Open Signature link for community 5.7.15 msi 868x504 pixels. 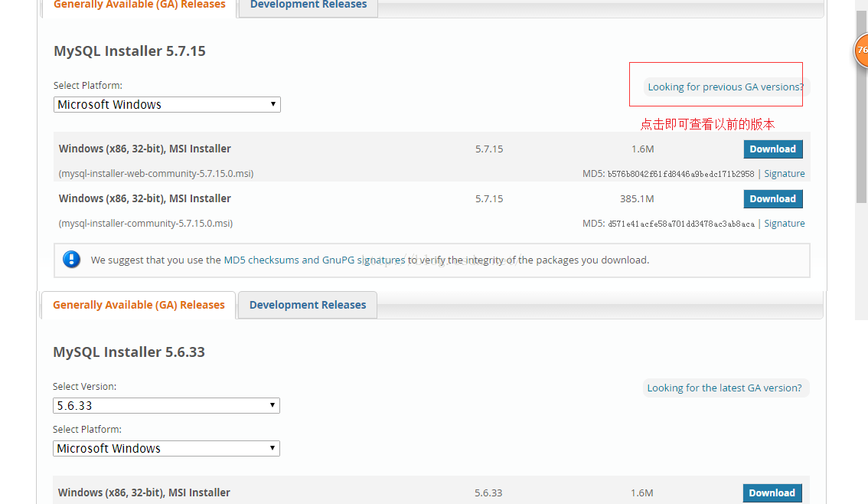pos(785,223)
